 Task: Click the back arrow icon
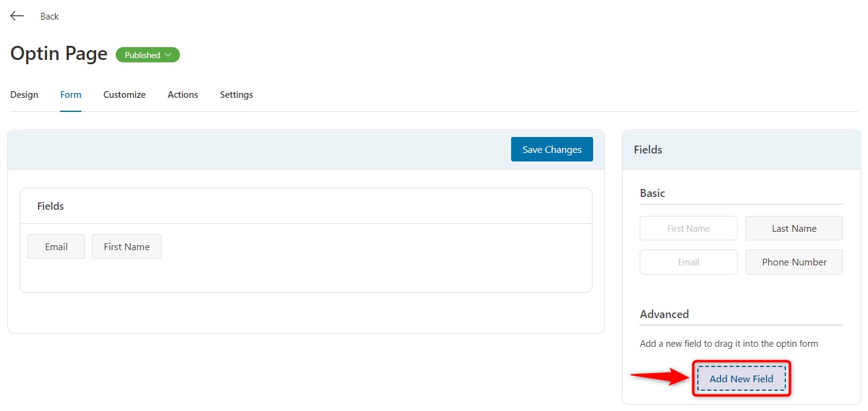point(17,15)
